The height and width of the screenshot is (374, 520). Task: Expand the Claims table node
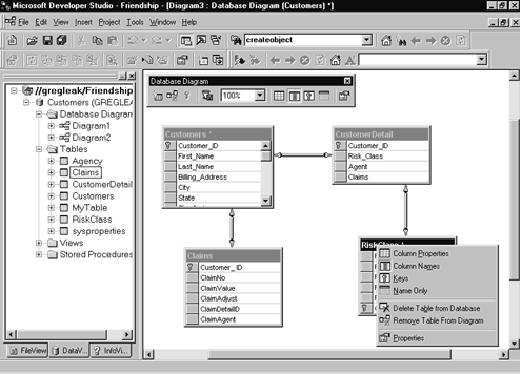[51, 172]
